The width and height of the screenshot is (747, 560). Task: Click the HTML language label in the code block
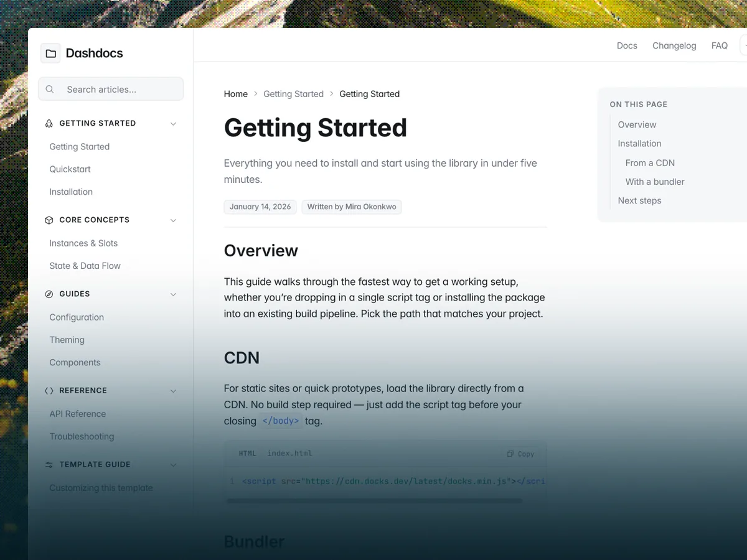pyautogui.click(x=247, y=454)
